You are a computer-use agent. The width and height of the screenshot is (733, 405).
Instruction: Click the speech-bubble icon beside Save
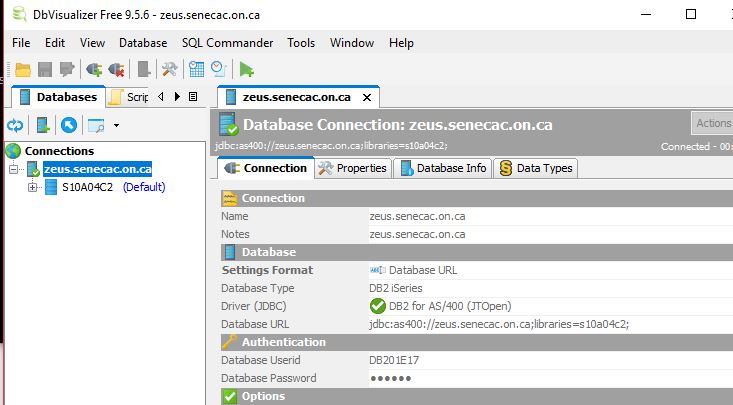(x=67, y=69)
